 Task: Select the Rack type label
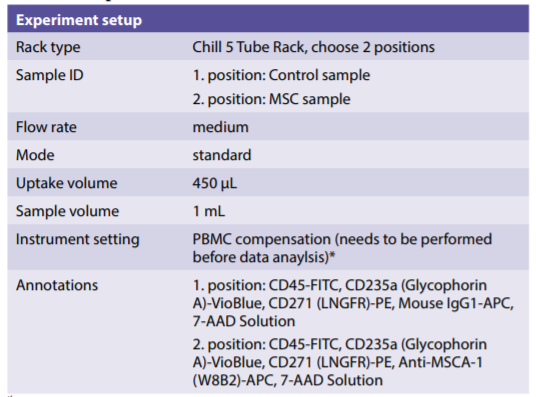pos(48,47)
